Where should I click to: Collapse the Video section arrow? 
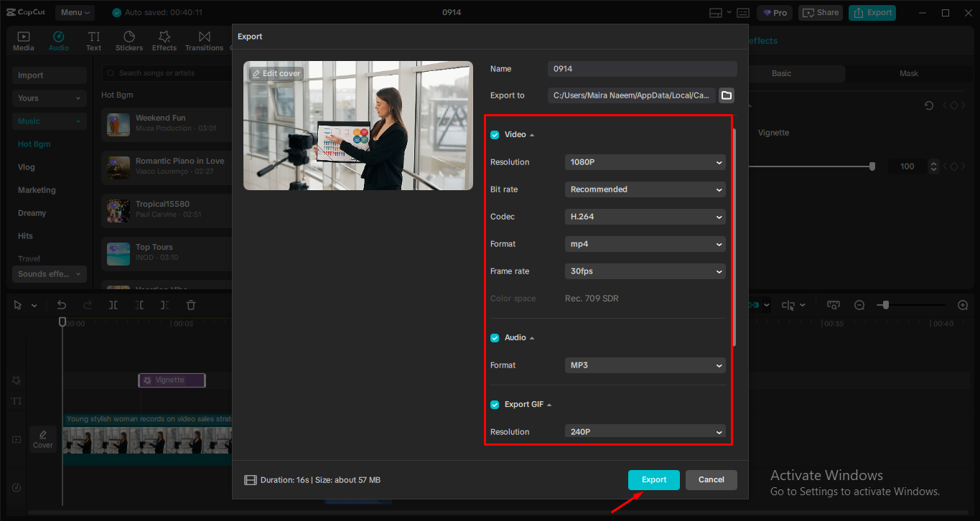[532, 135]
